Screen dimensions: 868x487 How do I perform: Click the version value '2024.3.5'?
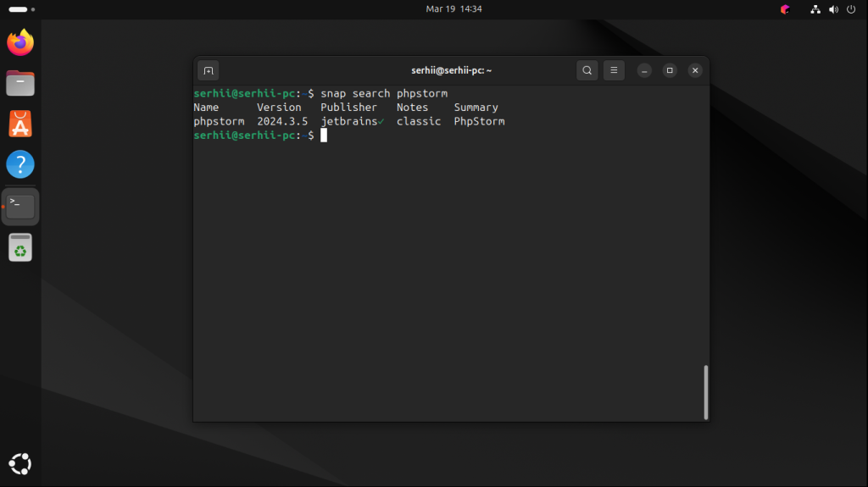click(x=282, y=121)
